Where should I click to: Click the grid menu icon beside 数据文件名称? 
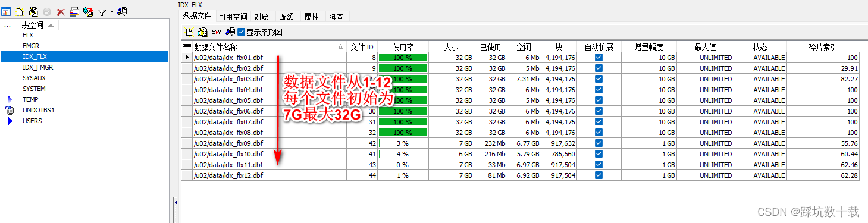click(187, 46)
